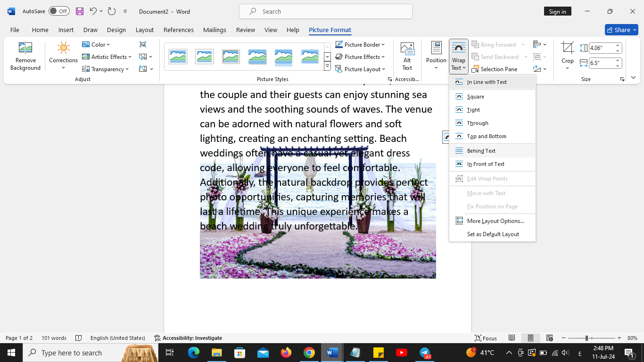Viewport: 644px width, 362px height.
Task: Switch to Print Layout view icon
Action: 530,338
